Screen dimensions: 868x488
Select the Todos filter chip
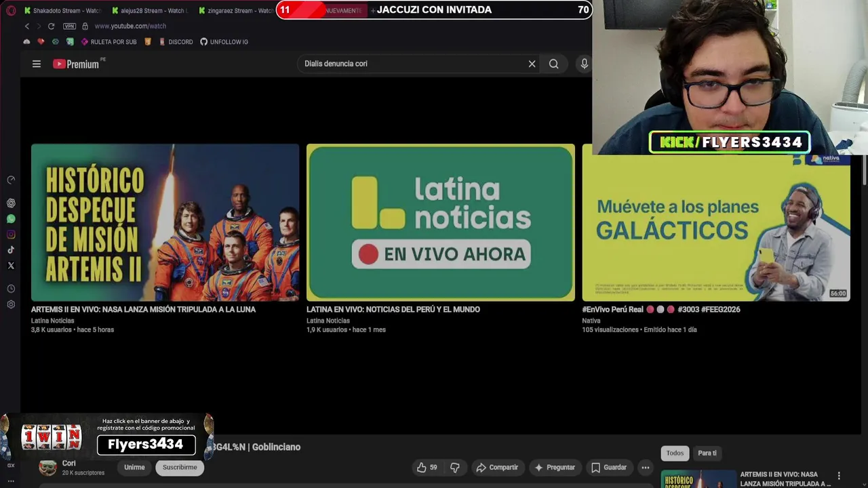click(x=675, y=453)
